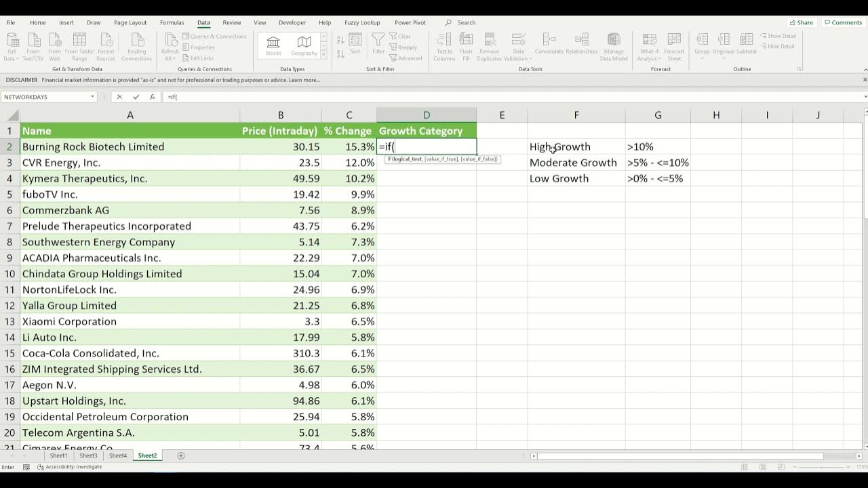This screenshot has height=488, width=868.
Task: Open the Power Pivot tab
Action: tap(410, 22)
